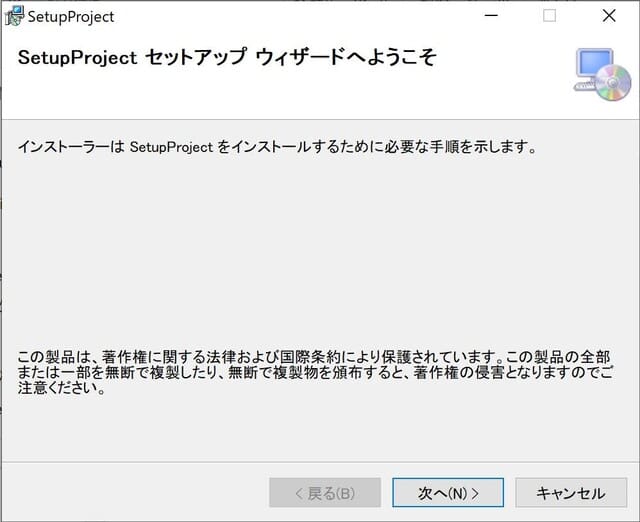Cancel setup with the キャンセル button

570,492
